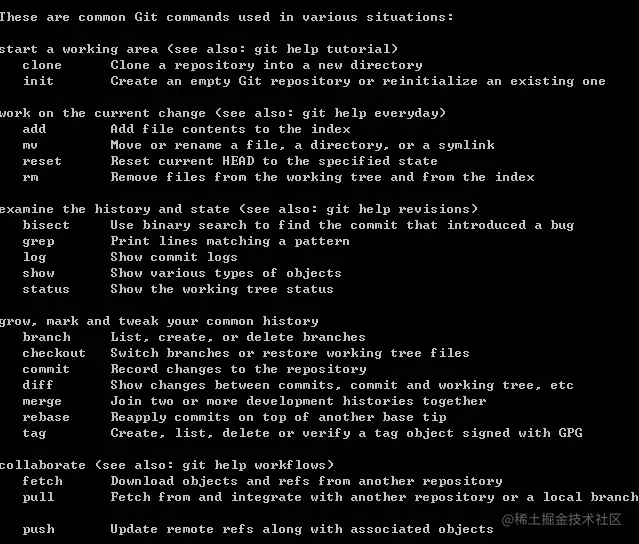Click the 'commit' command entry
The height and width of the screenshot is (544, 639).
point(46,369)
